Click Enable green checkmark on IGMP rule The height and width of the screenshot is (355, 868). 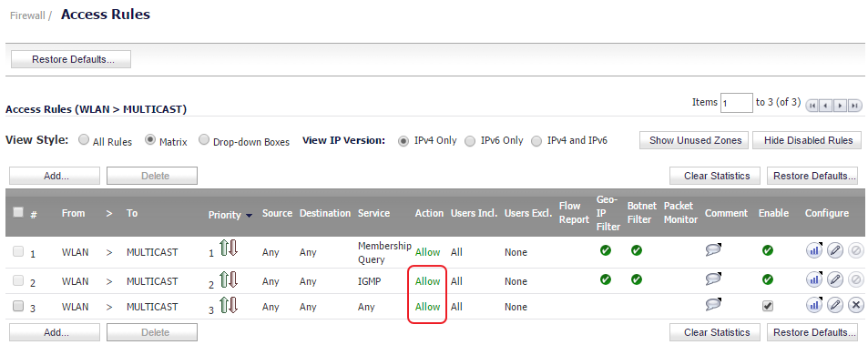767,279
